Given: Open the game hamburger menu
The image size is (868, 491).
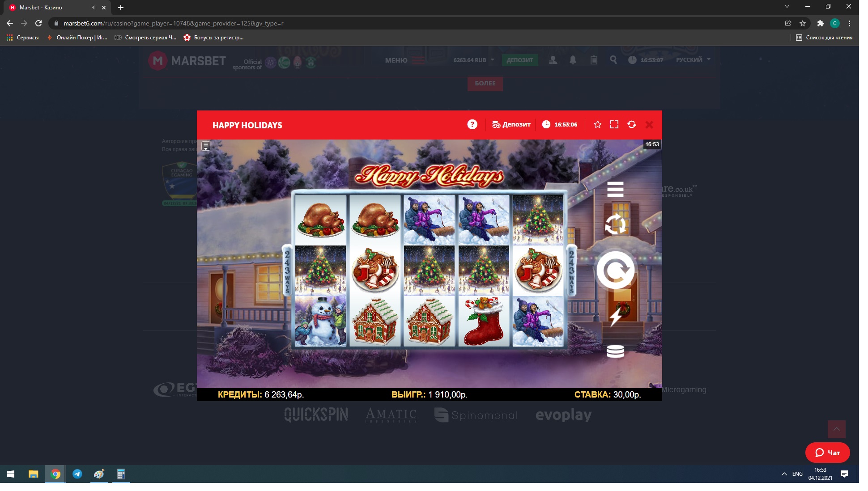Looking at the screenshot, I should (x=615, y=189).
